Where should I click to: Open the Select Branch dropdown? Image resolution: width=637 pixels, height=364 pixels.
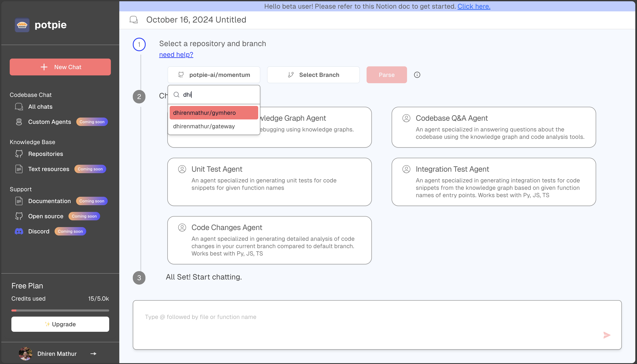313,75
